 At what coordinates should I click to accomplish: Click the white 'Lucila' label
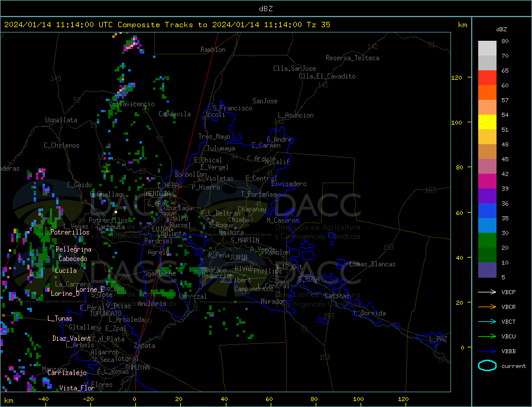[66, 271]
